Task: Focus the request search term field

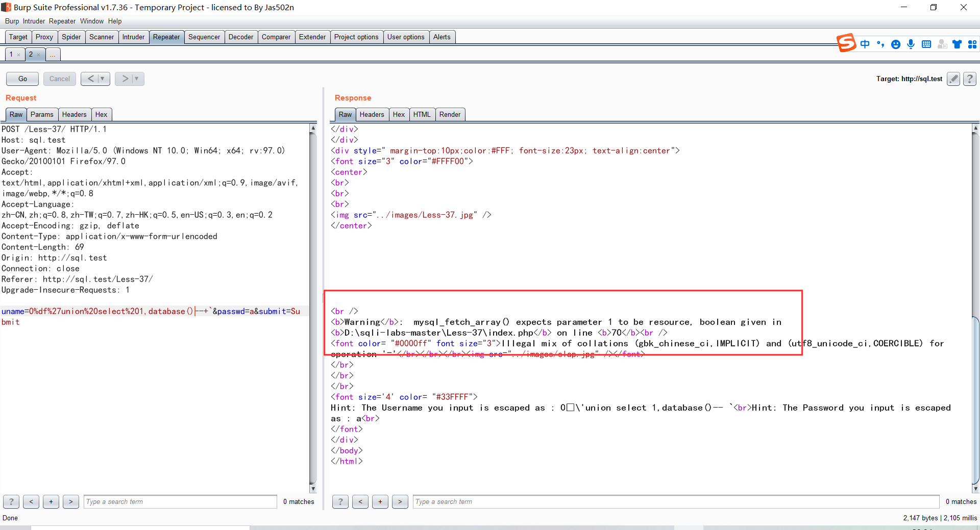Action: coord(180,502)
